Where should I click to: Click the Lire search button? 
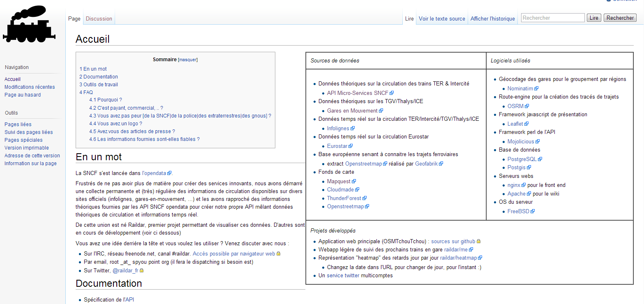pos(594,18)
